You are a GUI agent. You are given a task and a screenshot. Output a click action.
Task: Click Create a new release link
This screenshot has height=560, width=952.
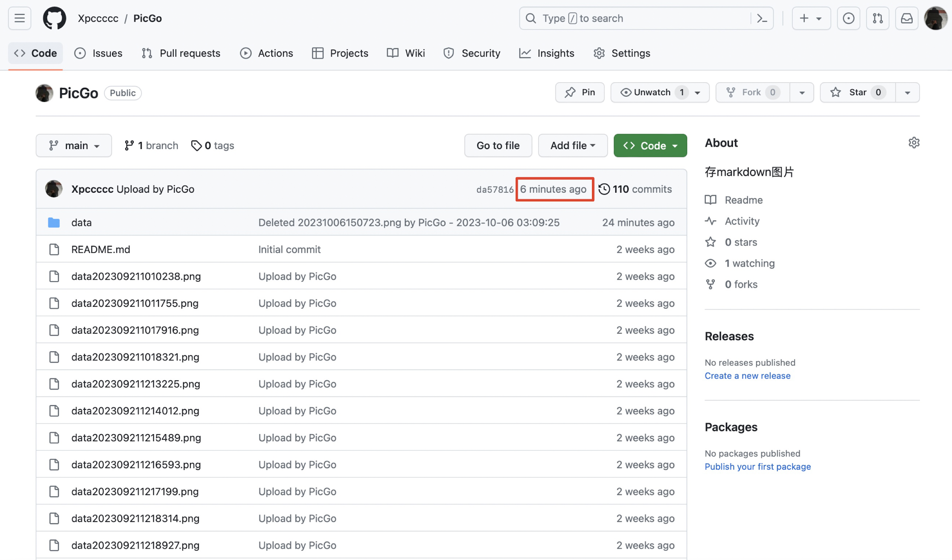(747, 376)
